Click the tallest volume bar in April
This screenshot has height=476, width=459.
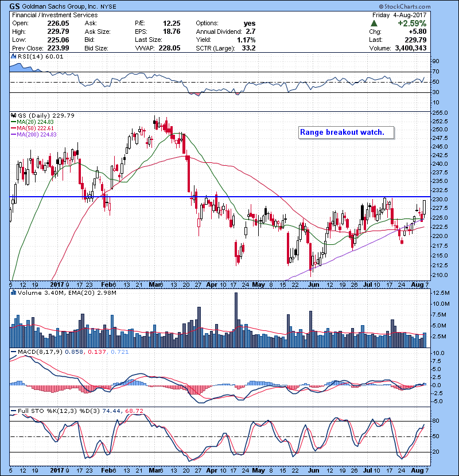[236, 320]
